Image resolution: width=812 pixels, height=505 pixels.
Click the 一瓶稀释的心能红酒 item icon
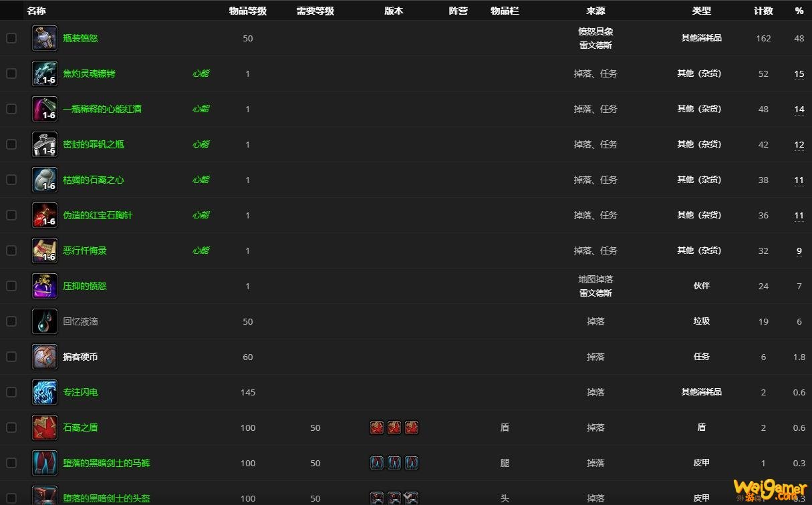click(45, 109)
